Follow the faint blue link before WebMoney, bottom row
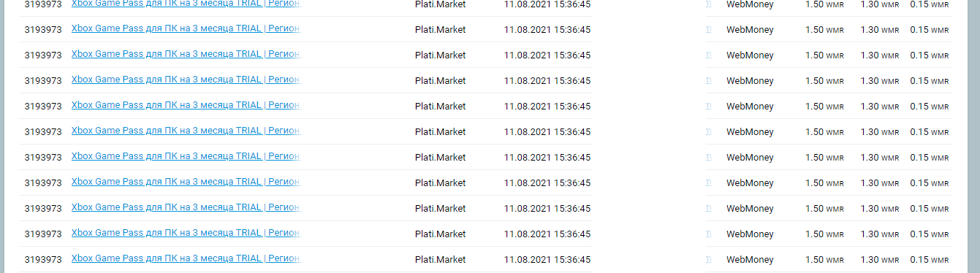 pos(708,260)
